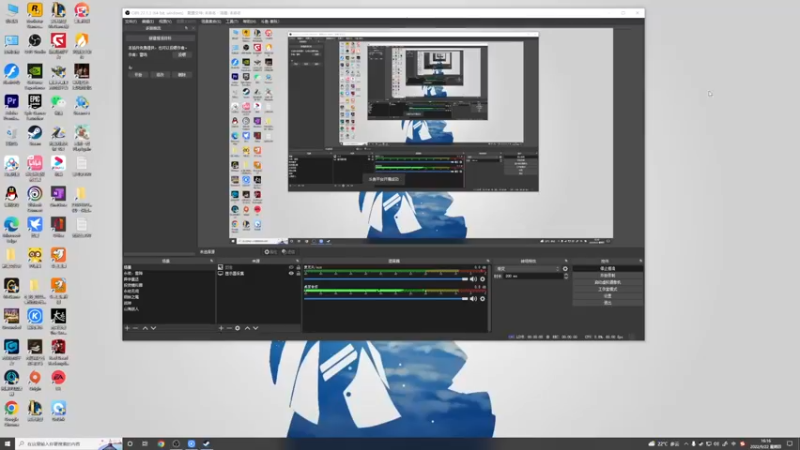The image size is (800, 450).
Task: Open the QQ penguin desktop shortcut
Action: [x=11, y=197]
